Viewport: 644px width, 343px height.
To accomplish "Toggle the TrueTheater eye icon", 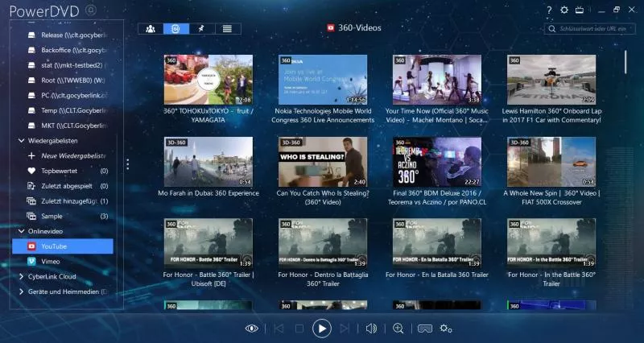I will (252, 329).
